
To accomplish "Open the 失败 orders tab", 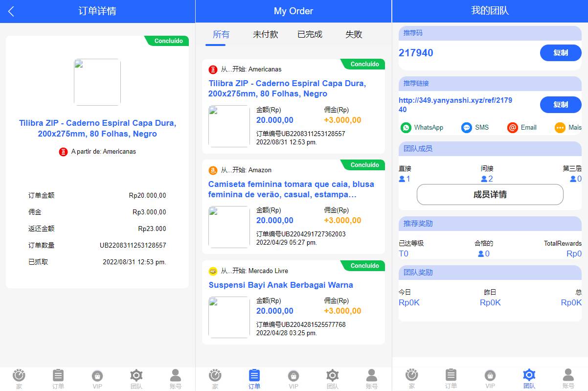I will (x=354, y=34).
